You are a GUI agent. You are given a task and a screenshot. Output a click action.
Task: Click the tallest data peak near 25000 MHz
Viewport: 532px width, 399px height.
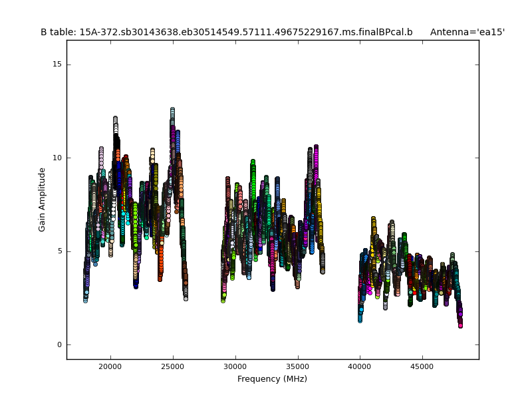(x=172, y=110)
